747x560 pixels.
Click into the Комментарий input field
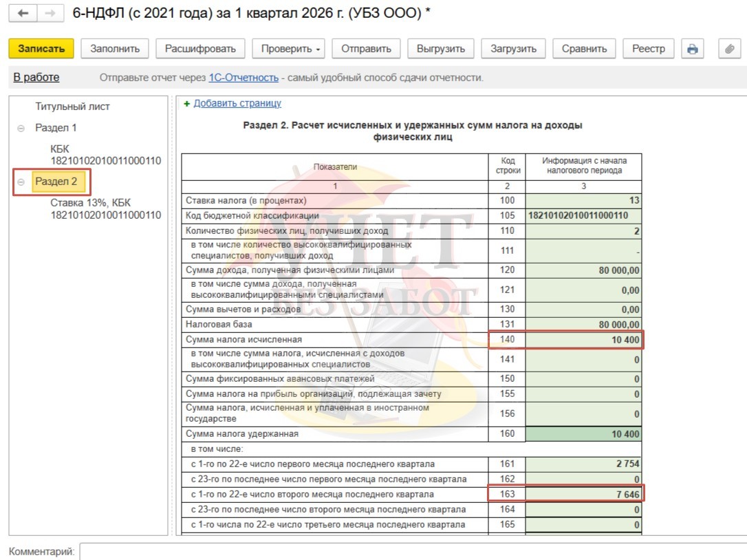[413, 551]
